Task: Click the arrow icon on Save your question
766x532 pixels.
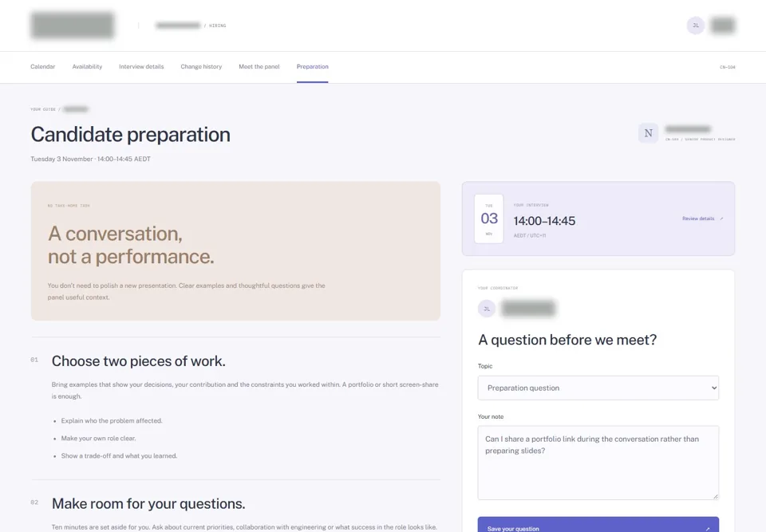Action: [708, 529]
